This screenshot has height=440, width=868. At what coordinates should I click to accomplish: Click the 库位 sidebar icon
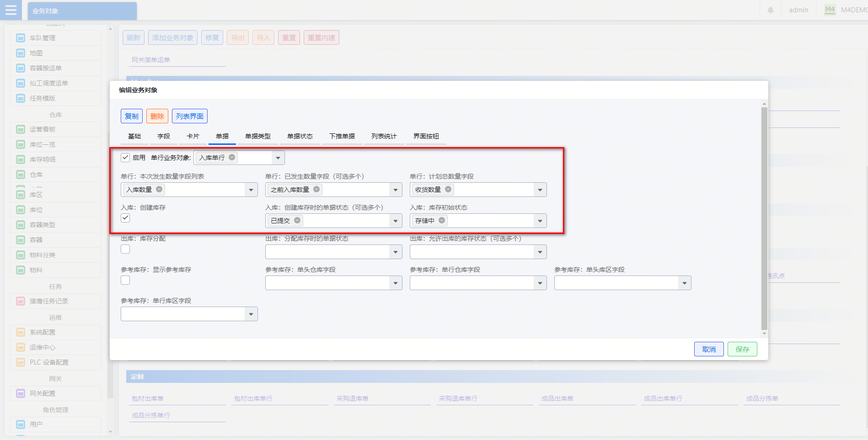21,210
